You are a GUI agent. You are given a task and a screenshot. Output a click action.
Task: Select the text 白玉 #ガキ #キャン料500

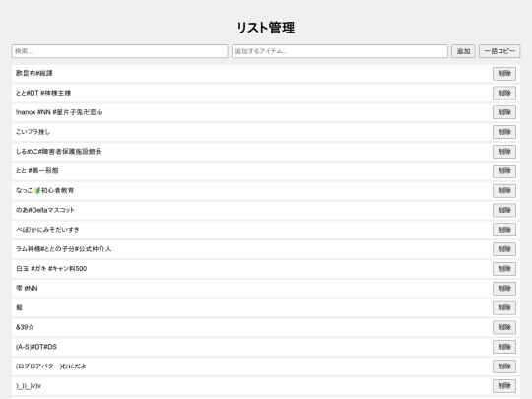pos(51,268)
